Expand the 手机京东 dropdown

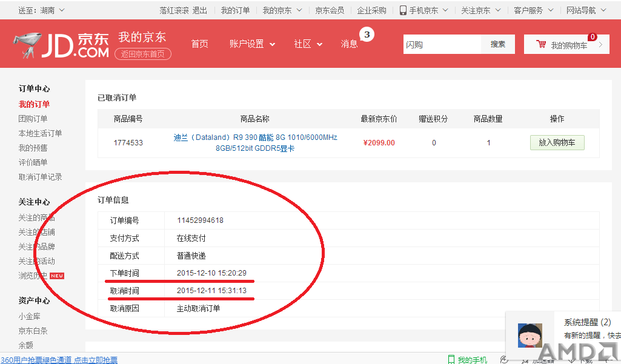445,10
